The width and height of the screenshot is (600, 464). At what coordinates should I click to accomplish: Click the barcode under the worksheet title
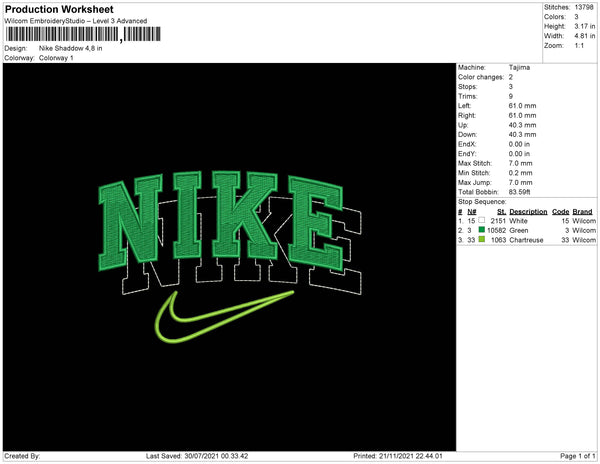[83, 34]
